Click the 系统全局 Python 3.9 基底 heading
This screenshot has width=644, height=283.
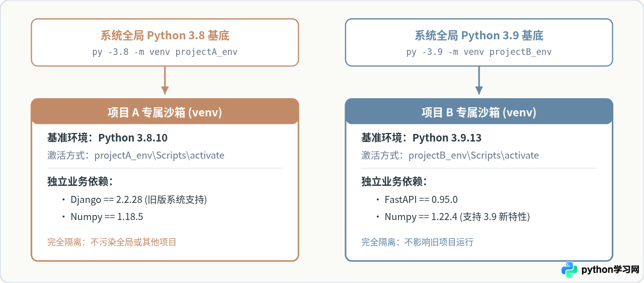(x=479, y=36)
